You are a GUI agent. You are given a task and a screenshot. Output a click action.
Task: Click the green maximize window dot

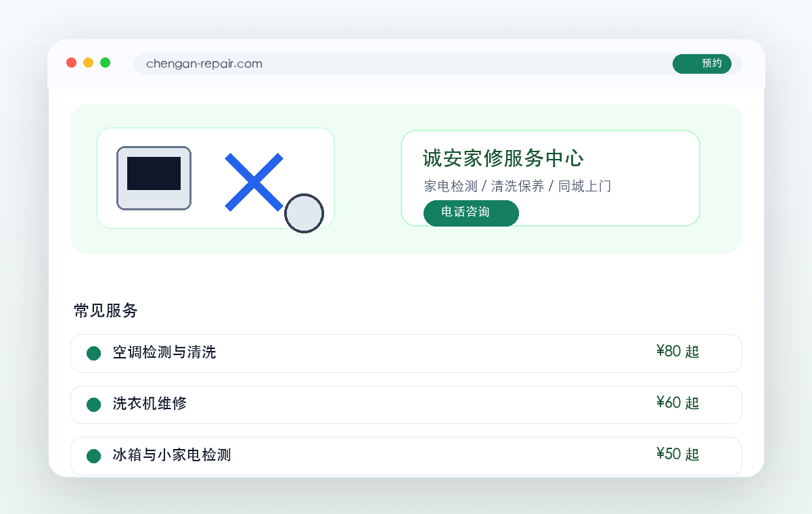105,63
